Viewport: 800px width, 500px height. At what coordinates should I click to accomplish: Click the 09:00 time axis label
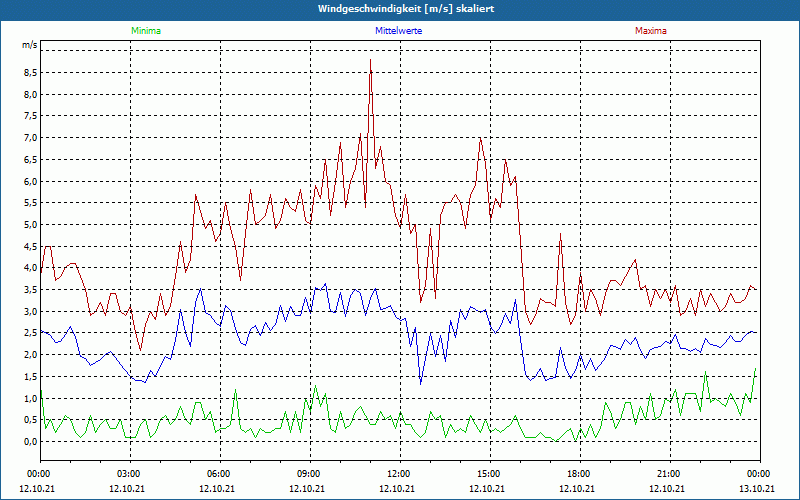310,474
